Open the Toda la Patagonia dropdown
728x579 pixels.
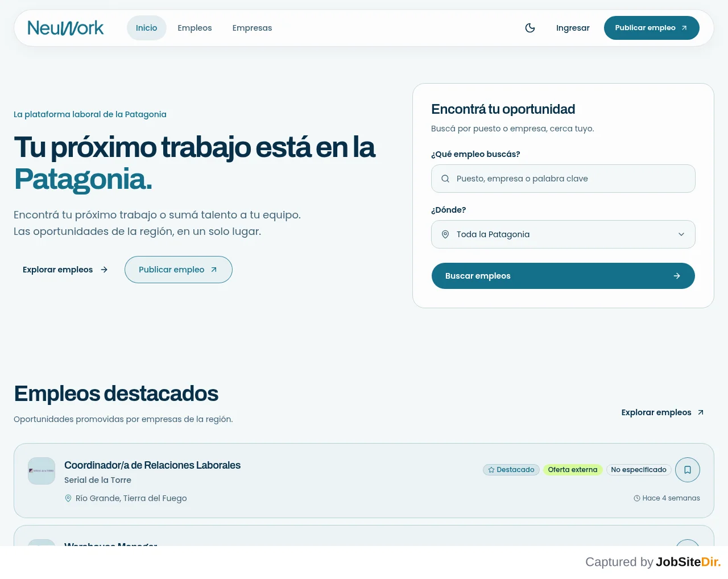563,234
